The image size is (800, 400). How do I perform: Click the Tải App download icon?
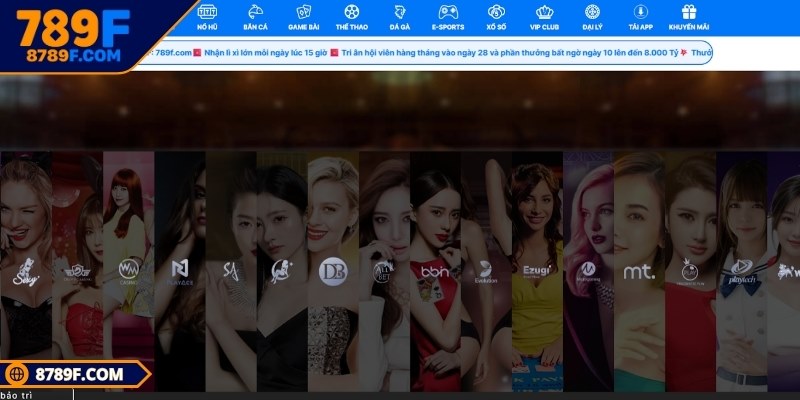[x=640, y=11]
